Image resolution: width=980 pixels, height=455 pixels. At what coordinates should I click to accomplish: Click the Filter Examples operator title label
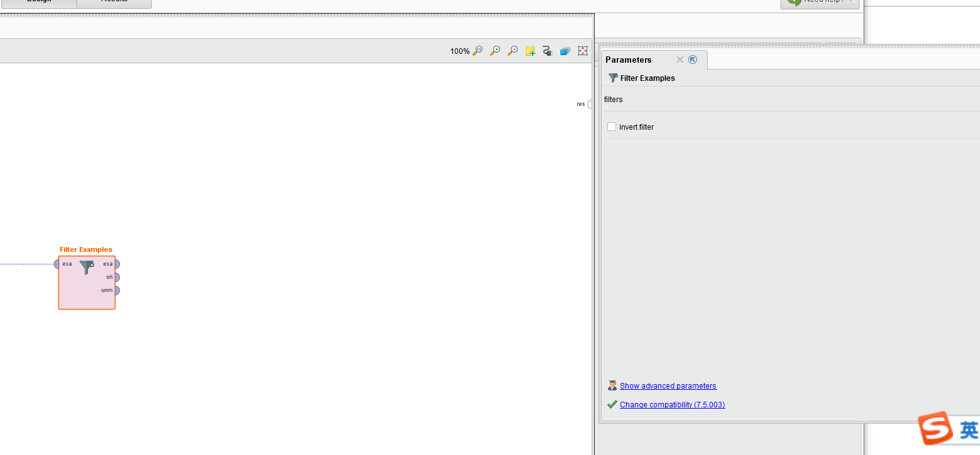click(x=86, y=249)
